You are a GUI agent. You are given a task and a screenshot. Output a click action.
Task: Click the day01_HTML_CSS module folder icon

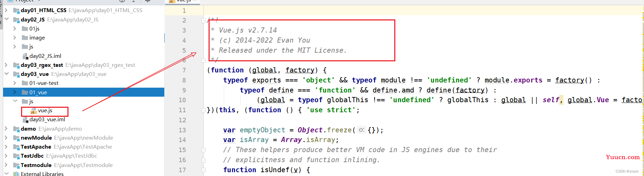click(16, 10)
